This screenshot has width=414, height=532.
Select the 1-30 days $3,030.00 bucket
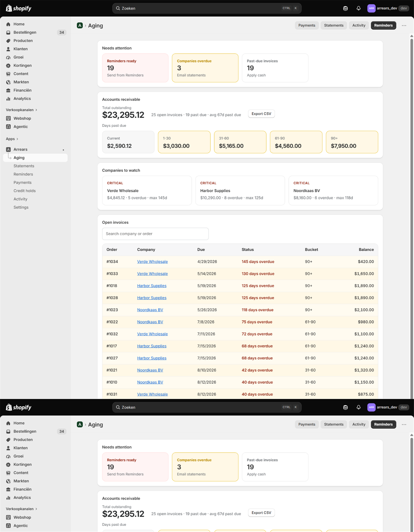pyautogui.click(x=184, y=142)
